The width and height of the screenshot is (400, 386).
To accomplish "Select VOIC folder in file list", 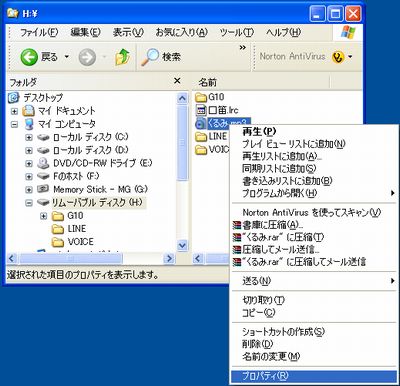I will 212,149.
